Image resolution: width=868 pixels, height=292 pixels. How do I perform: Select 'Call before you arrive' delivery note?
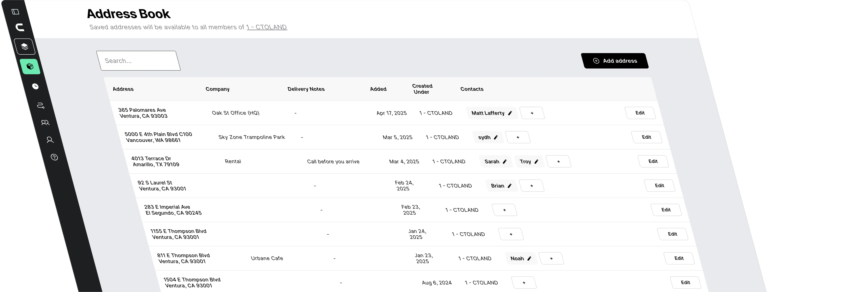[x=333, y=162]
